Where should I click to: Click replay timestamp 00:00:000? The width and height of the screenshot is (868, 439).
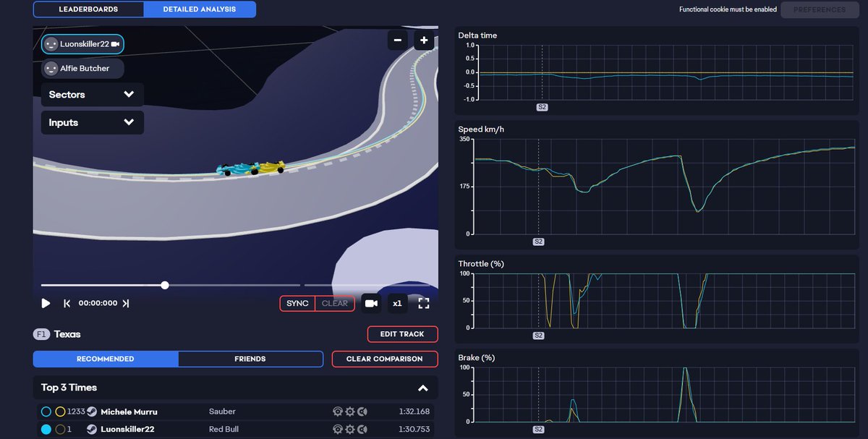tap(98, 303)
